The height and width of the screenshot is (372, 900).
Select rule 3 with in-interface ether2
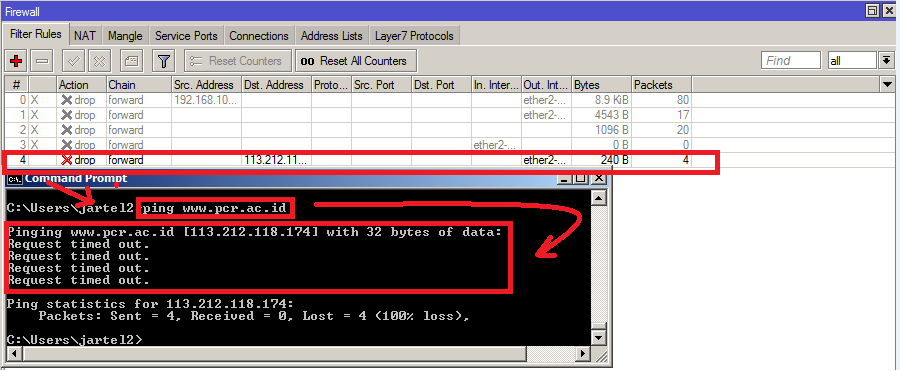pyautogui.click(x=348, y=145)
